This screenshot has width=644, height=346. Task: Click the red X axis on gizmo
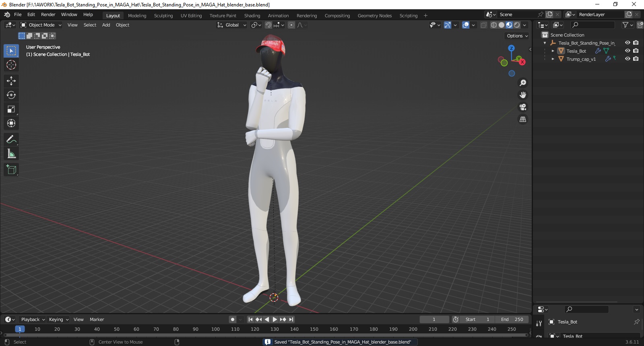(522, 62)
